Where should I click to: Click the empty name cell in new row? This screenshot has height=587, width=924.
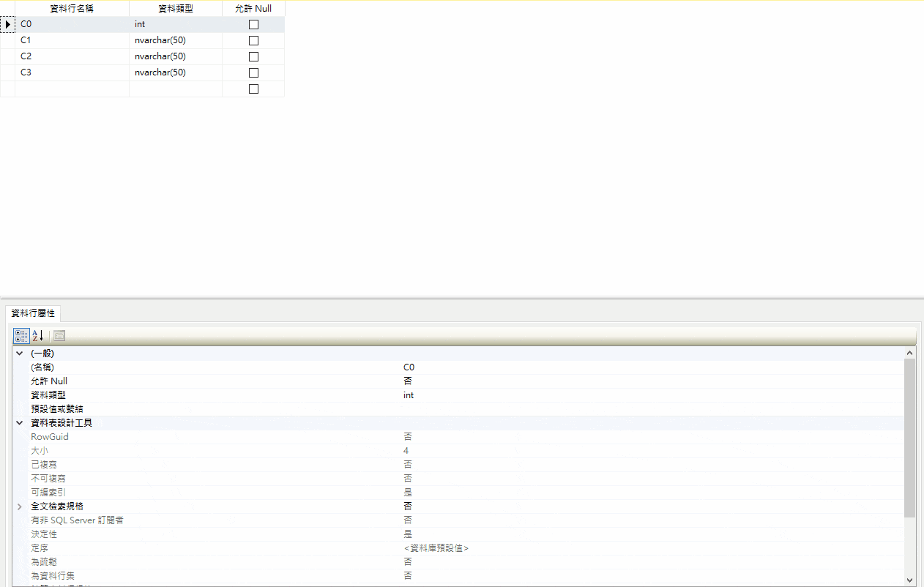(72, 89)
